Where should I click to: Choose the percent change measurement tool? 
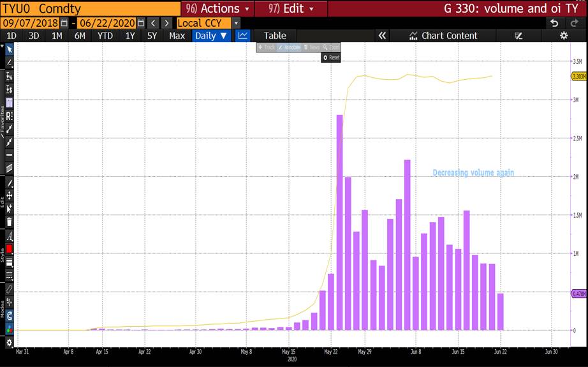[x=10, y=76]
